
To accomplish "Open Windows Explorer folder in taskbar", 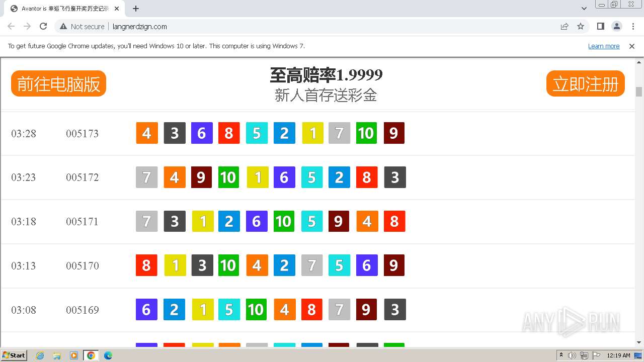I will point(57,355).
